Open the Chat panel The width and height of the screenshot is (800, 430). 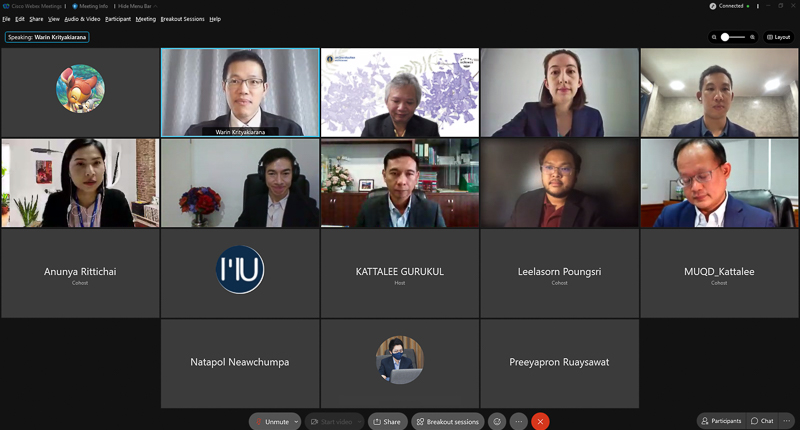click(x=762, y=421)
